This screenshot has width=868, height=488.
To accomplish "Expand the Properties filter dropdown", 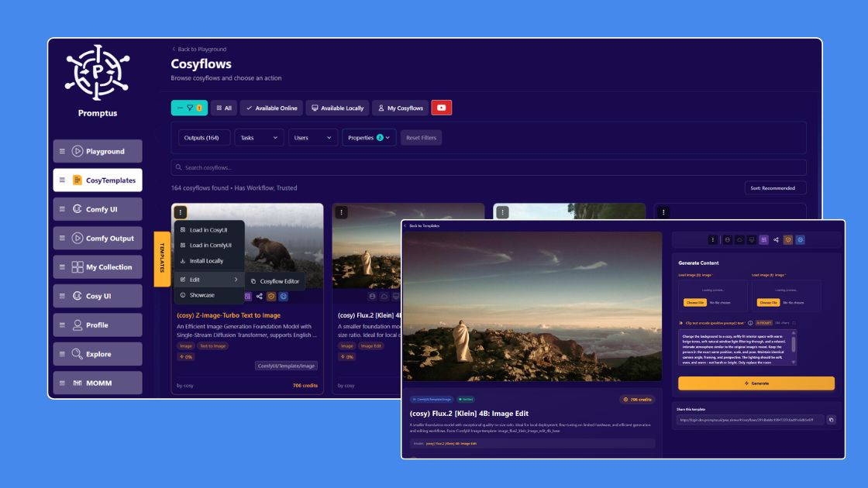I will (x=370, y=137).
